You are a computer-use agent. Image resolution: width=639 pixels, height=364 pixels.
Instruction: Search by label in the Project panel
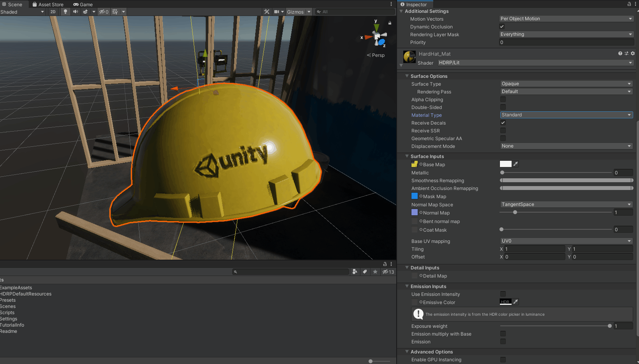click(x=365, y=272)
